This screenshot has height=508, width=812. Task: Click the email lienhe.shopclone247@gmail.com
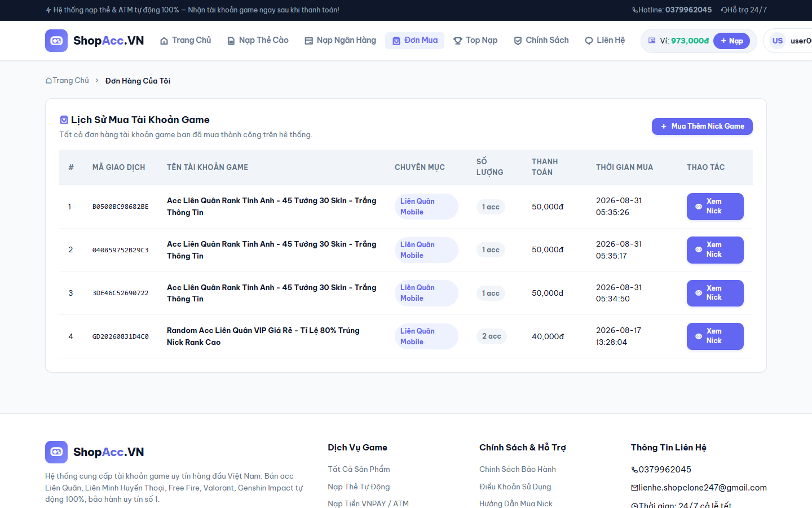point(703,488)
